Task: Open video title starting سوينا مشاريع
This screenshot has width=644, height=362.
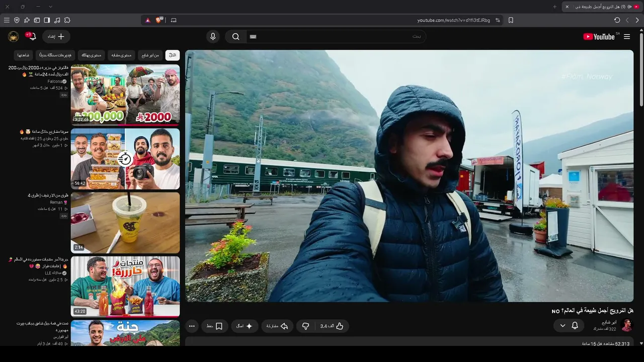Action: coord(44,132)
